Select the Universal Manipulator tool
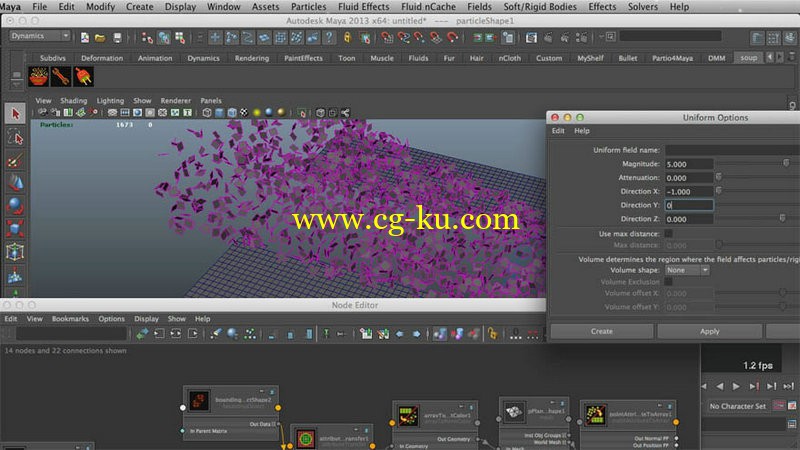Viewport: 800px width, 450px height. [15, 252]
